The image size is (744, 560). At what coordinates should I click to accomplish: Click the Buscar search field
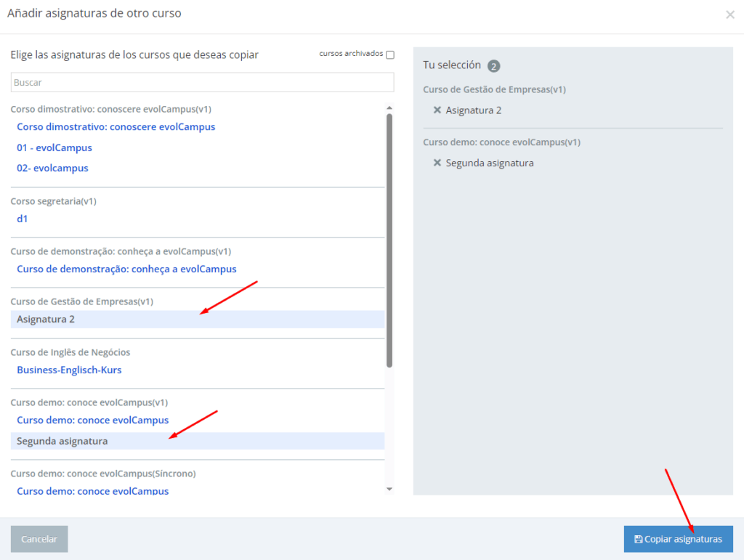point(202,82)
